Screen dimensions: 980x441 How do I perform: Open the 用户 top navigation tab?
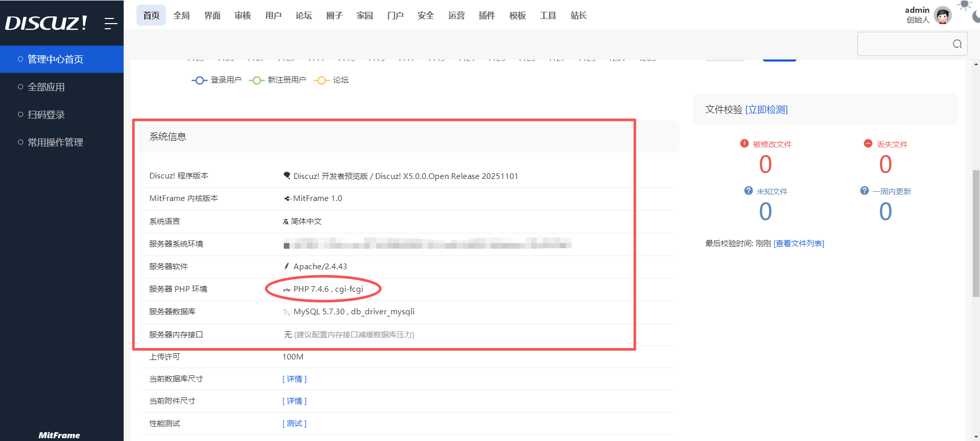[273, 15]
